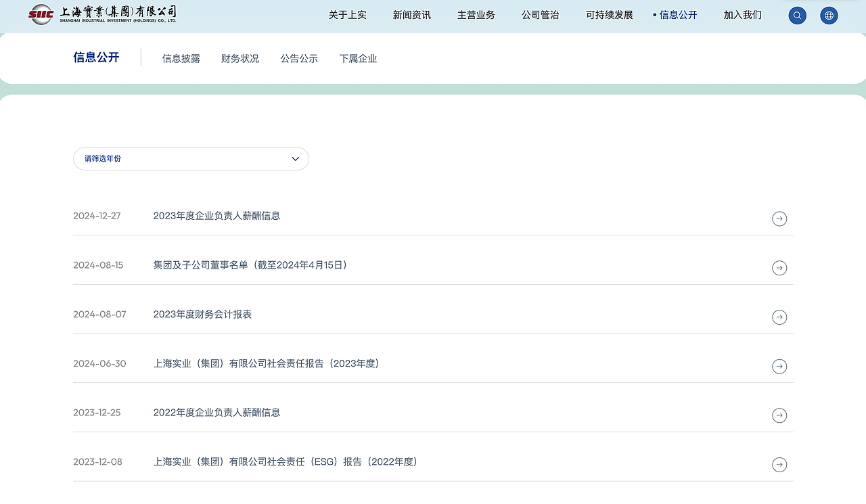This screenshot has height=504, width=866.
Task: Open the arrow icon for 2023年度企业负责人薪酬信息
Action: pyautogui.click(x=779, y=219)
